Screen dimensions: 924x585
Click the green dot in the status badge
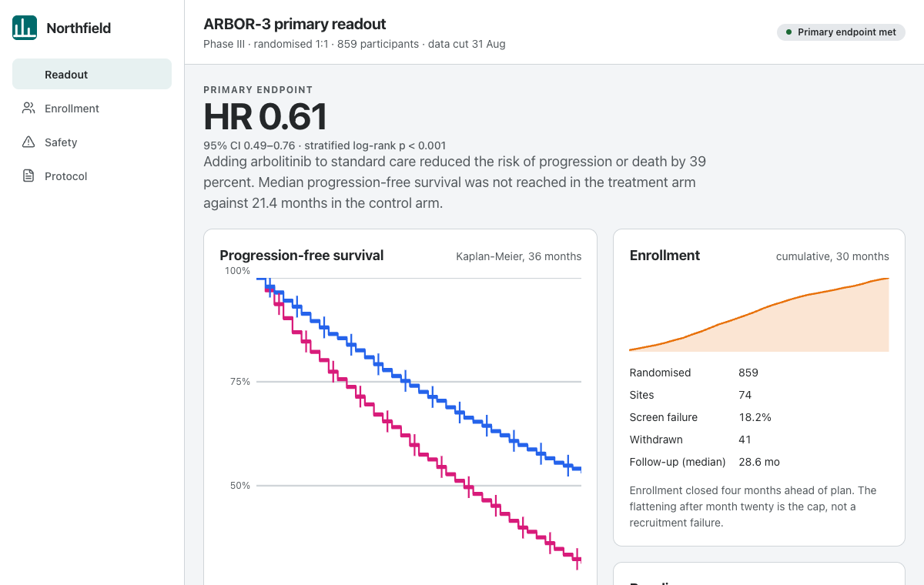[x=788, y=32]
